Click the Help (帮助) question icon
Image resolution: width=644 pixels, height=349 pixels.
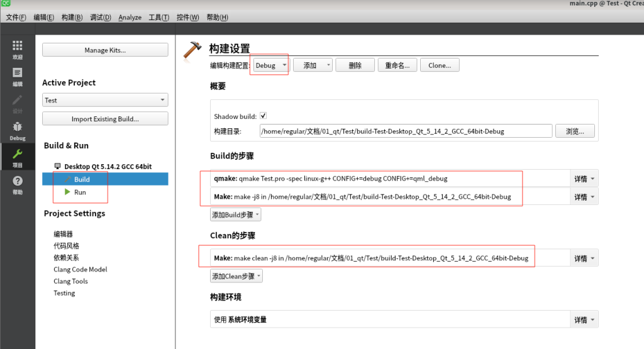click(x=17, y=184)
